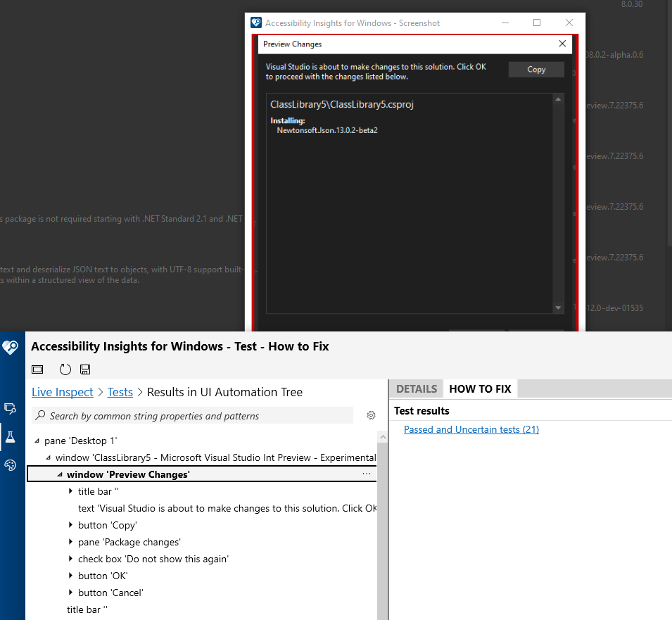Close the Preview Changes dialog
The width and height of the screenshot is (672, 620).
coord(562,44)
